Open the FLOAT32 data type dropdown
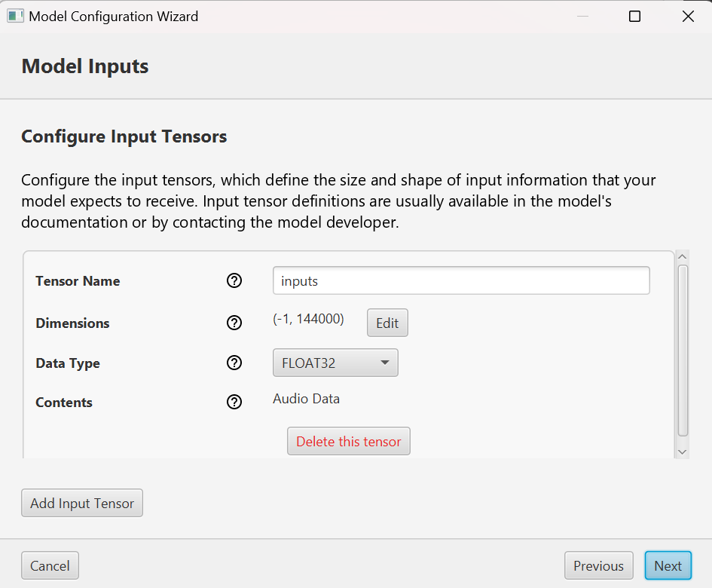The image size is (712, 588). click(x=335, y=363)
